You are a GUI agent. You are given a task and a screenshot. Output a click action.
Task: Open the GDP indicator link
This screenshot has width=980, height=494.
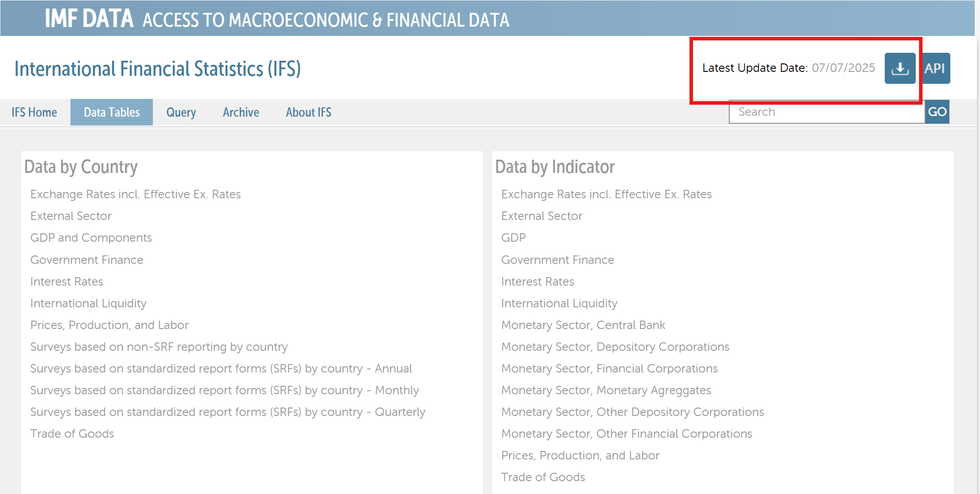point(513,238)
